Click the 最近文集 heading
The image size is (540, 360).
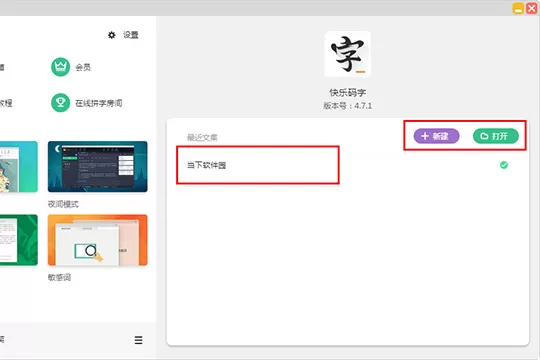tap(202, 138)
